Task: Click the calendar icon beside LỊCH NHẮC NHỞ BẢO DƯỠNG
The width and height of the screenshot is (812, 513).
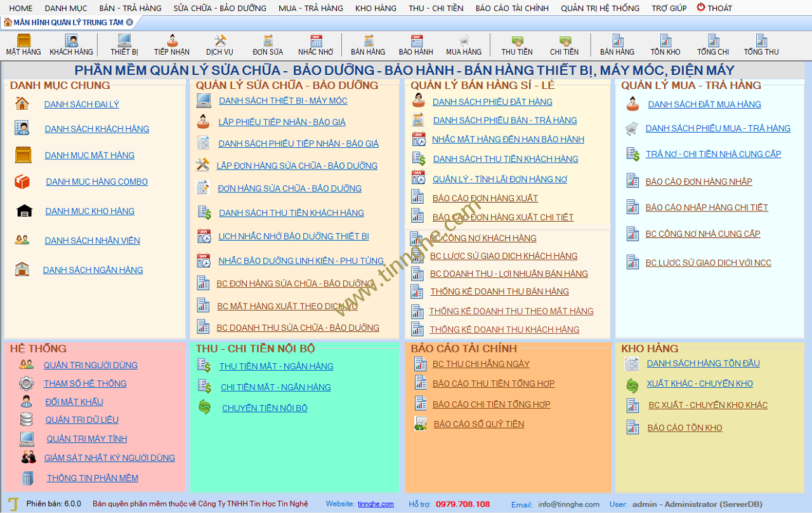Action: pos(204,236)
